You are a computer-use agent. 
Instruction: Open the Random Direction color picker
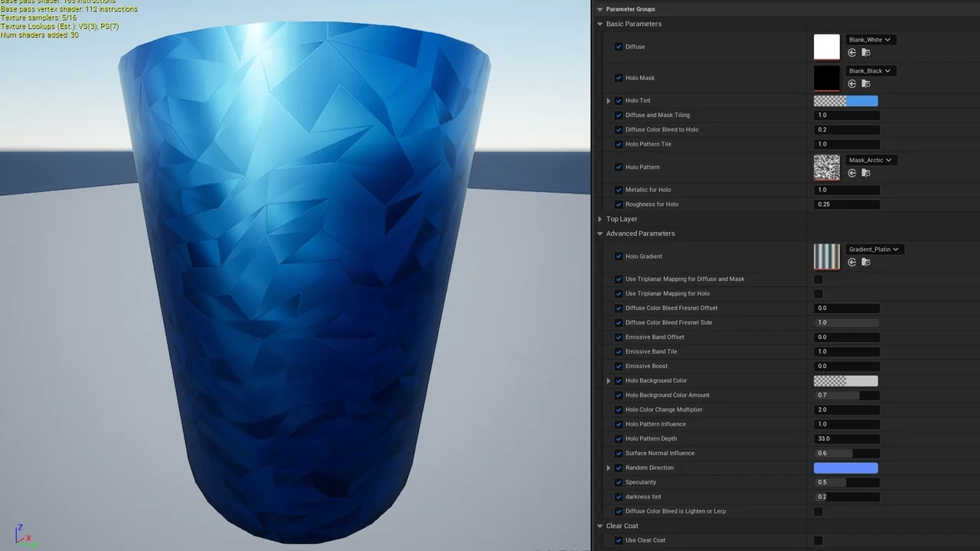click(845, 468)
